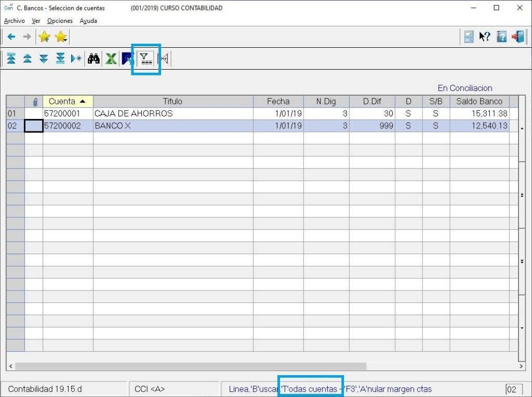Click the grey forward arrow
The width and height of the screenshot is (532, 397).
pyautogui.click(x=27, y=37)
